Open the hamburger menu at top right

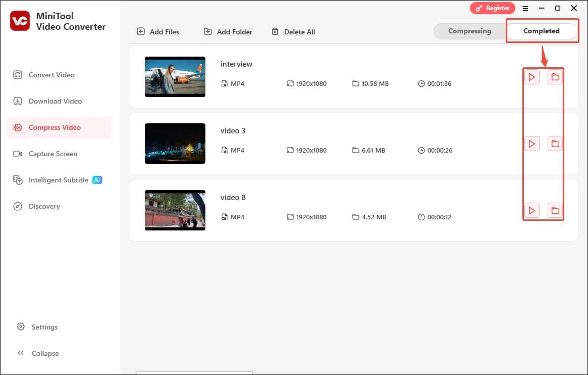pyautogui.click(x=525, y=8)
